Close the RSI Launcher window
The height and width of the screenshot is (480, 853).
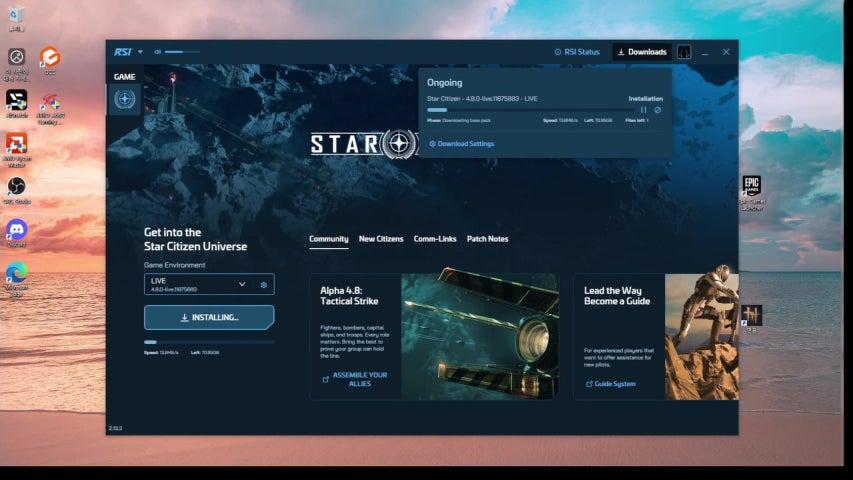point(726,52)
